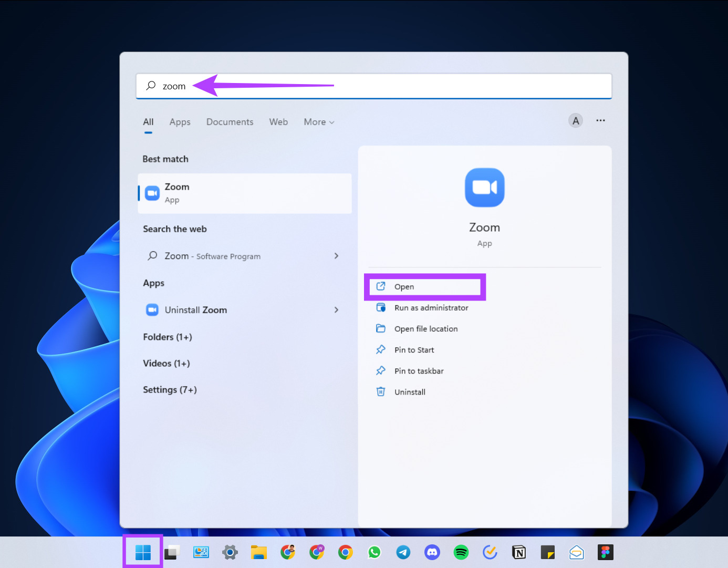
Task: Click the pin icon beside Pin to Start
Action: 381,349
